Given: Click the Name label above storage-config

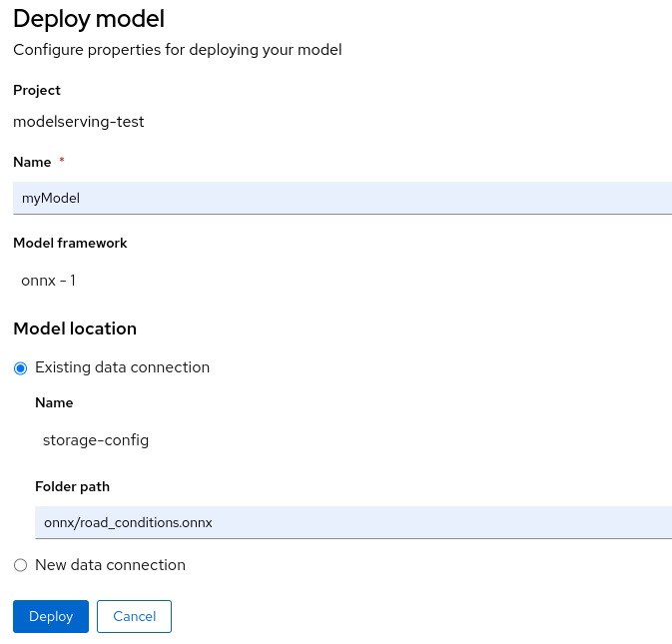Looking at the screenshot, I should pos(54,402).
